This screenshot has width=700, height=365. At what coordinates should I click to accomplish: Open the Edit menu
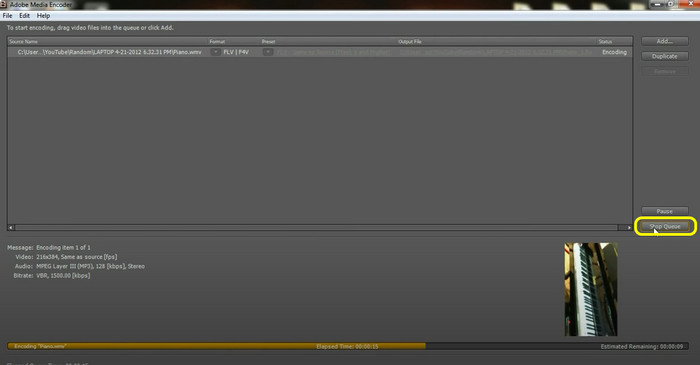pos(24,16)
